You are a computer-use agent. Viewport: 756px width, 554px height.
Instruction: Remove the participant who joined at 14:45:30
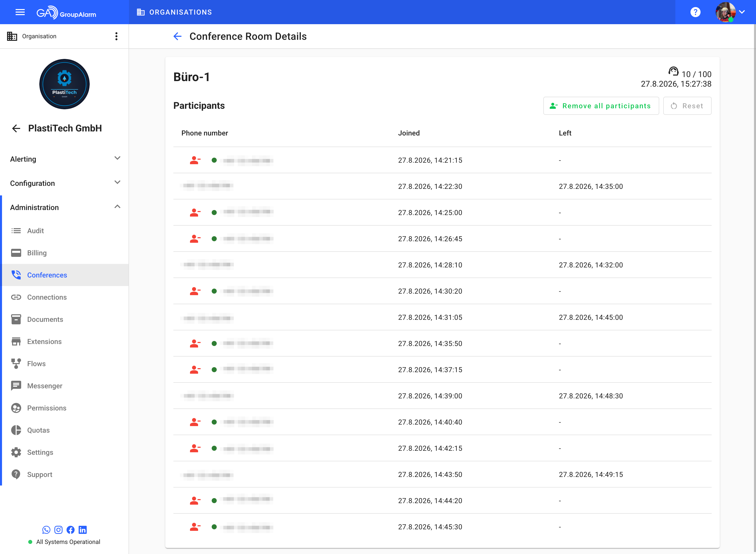click(195, 527)
